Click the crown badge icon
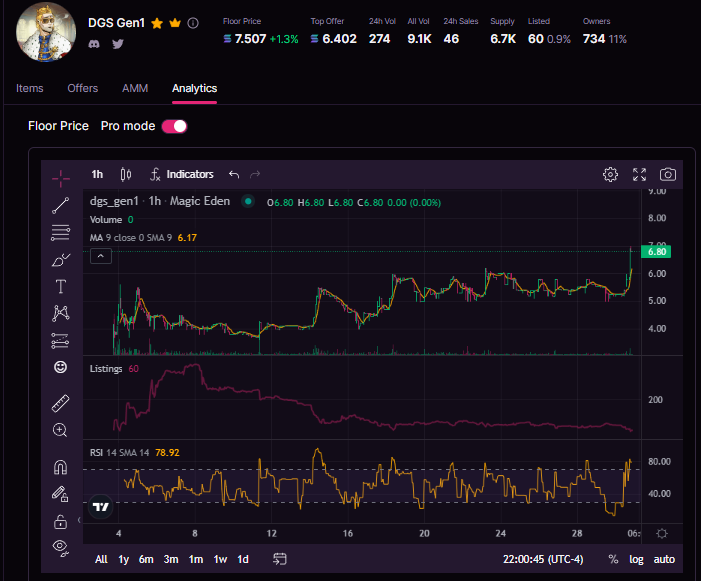The width and height of the screenshot is (701, 581). click(175, 23)
